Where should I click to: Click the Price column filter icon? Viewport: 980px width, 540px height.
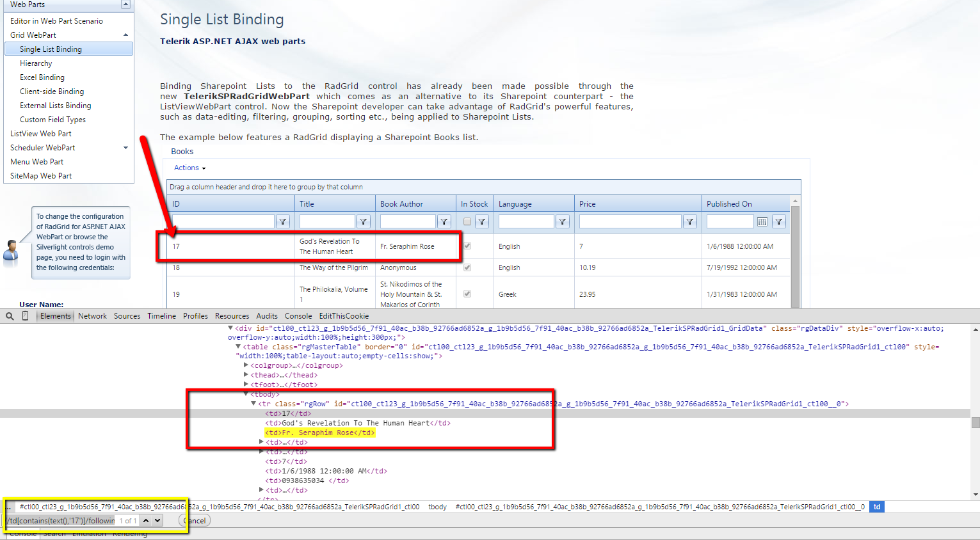690,221
